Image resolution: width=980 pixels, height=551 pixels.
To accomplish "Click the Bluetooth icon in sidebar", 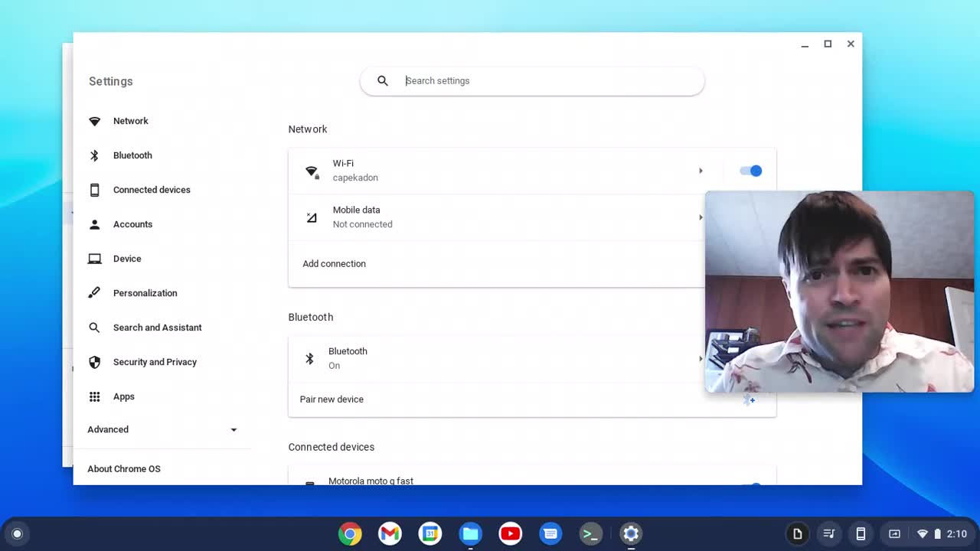I will pyautogui.click(x=95, y=155).
